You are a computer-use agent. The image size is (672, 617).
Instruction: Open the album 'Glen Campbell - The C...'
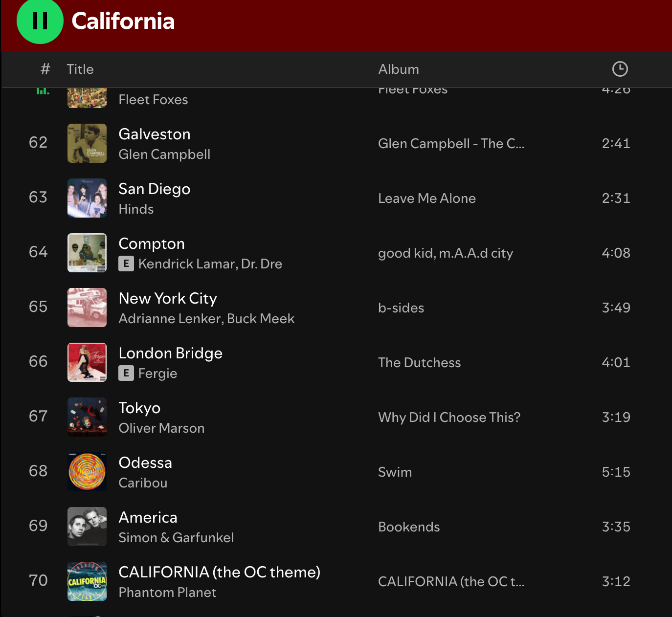(x=451, y=144)
